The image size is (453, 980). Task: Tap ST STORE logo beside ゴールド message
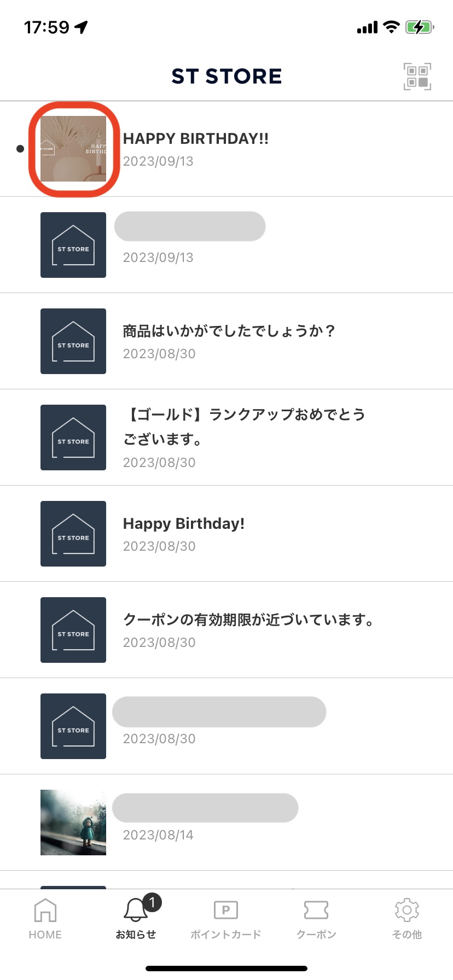click(x=73, y=437)
